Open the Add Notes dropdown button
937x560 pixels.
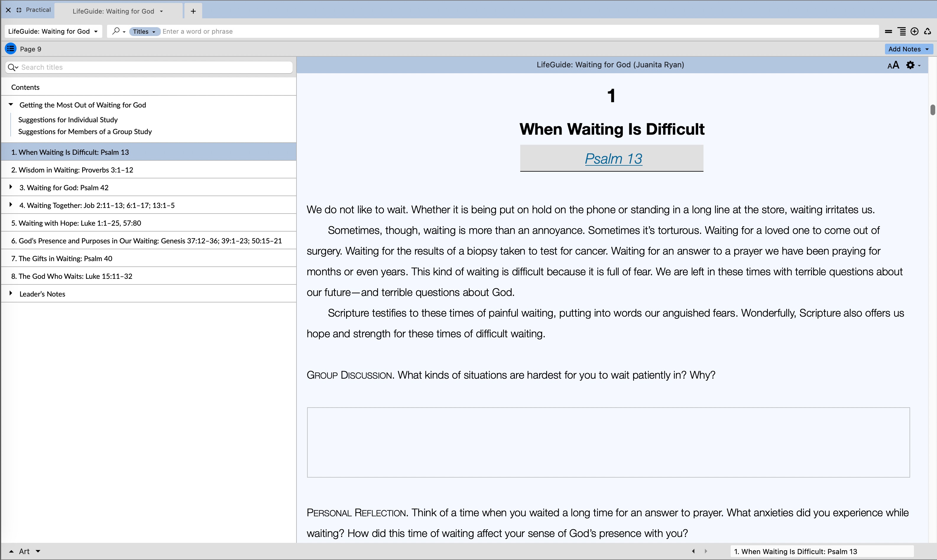tap(908, 49)
